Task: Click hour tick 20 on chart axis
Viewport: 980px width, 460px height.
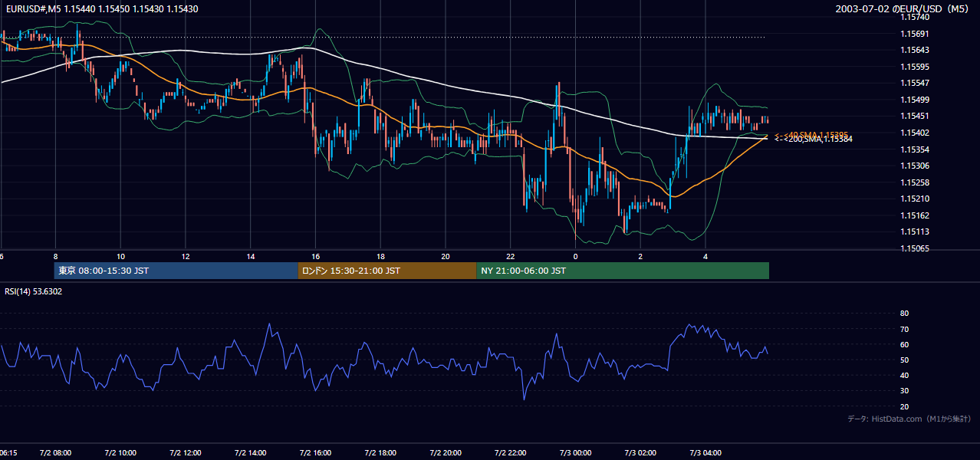Action: pos(446,257)
